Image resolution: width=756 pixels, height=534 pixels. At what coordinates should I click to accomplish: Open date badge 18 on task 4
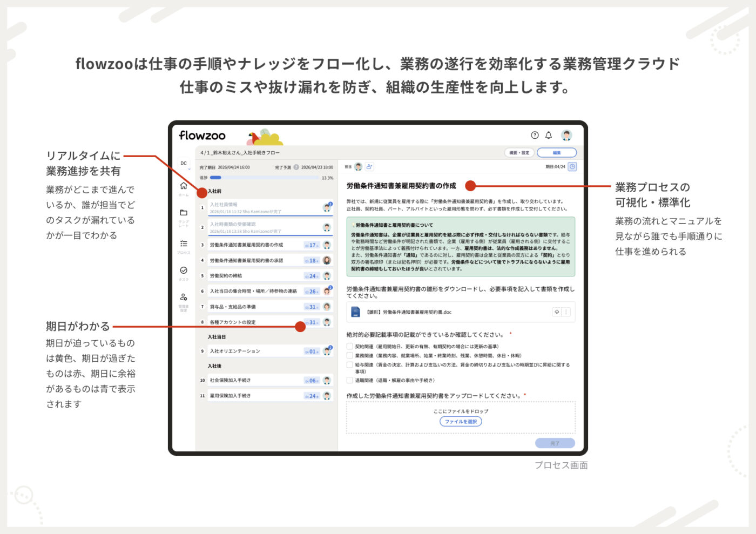pyautogui.click(x=312, y=261)
